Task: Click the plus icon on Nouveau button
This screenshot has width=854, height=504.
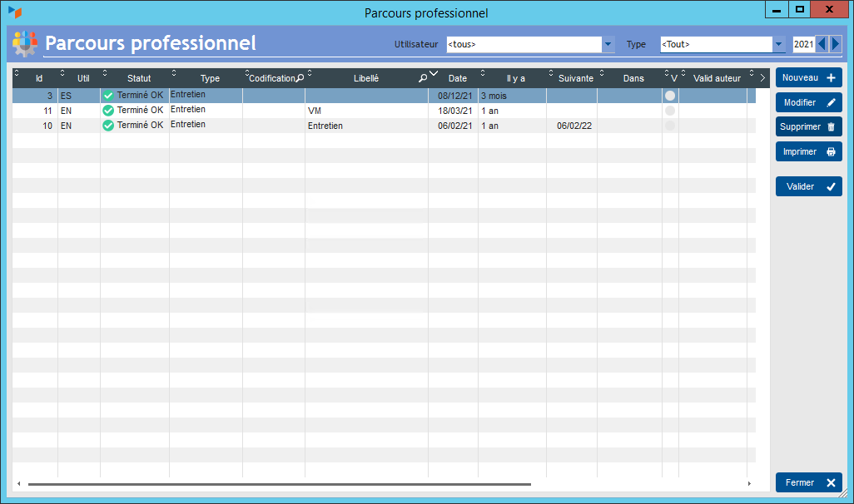Action: point(831,78)
